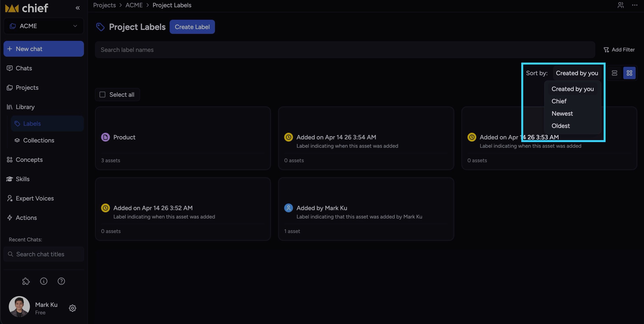Click the Mark Ku name in sidebar

click(46, 305)
